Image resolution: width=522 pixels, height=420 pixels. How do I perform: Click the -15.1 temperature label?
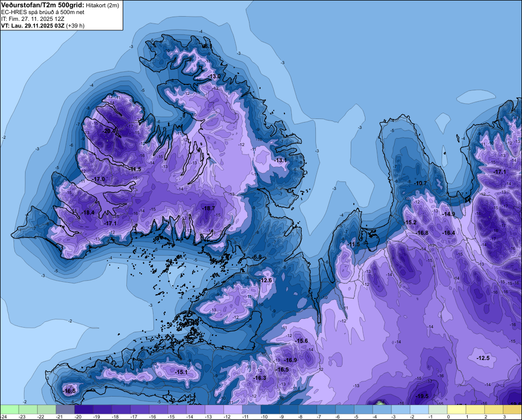click(x=181, y=372)
